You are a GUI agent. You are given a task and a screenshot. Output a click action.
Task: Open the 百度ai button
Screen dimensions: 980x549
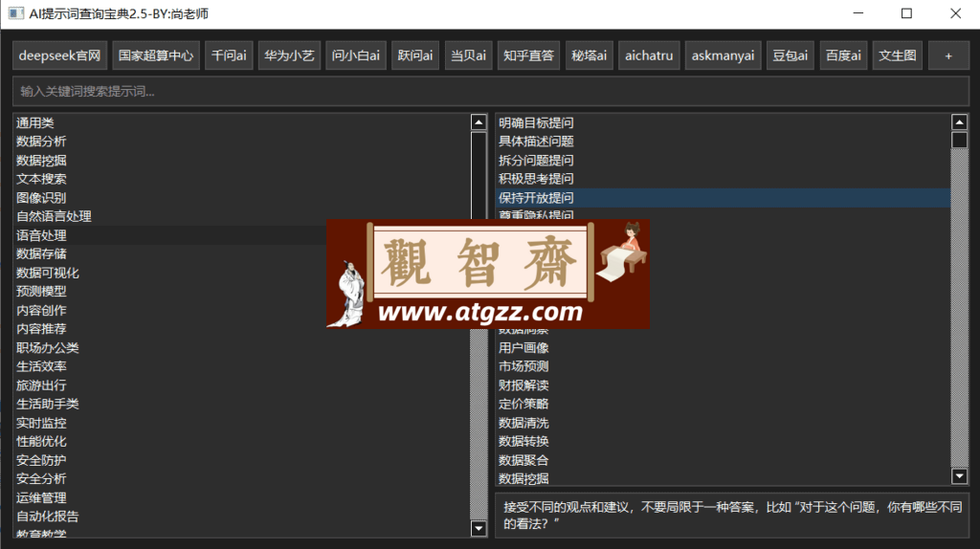pyautogui.click(x=844, y=55)
